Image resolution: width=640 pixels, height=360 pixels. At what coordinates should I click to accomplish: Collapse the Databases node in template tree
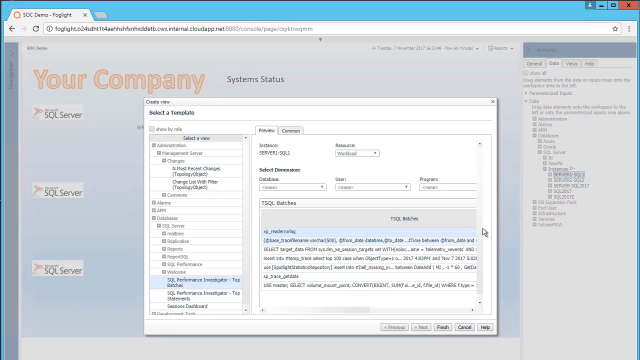(x=154, y=218)
